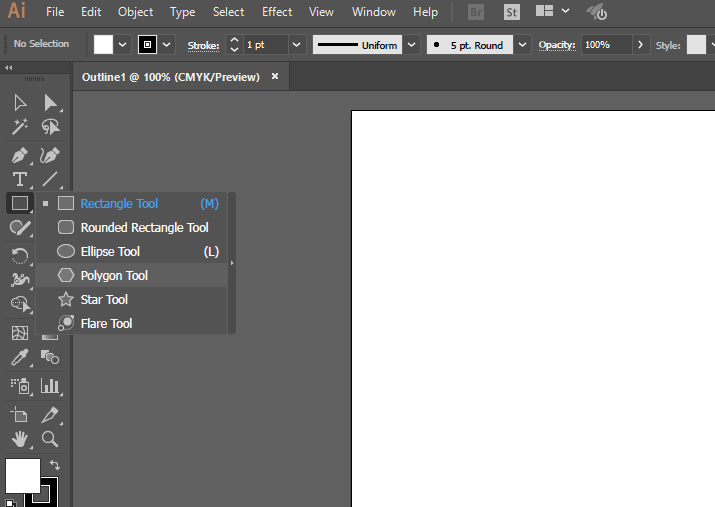
Task: Open the stroke weight dropdown
Action: click(297, 45)
